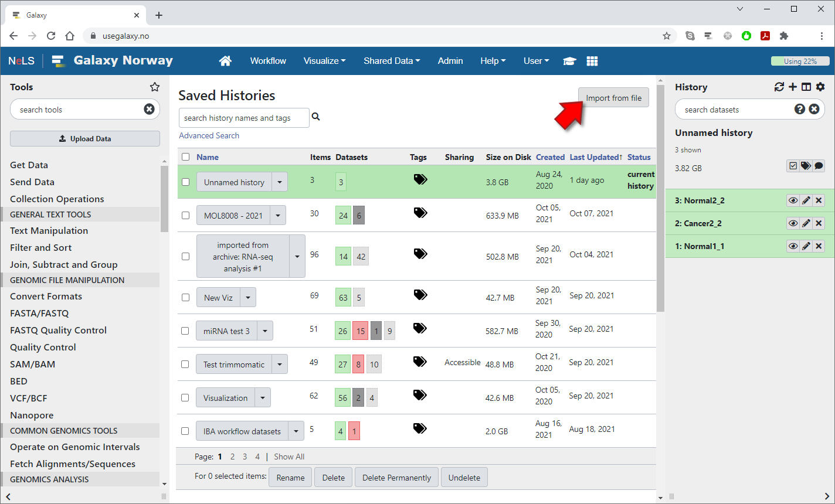Click the disk usage bar showing 22%
Screen dimensions: 835x504
pos(800,61)
